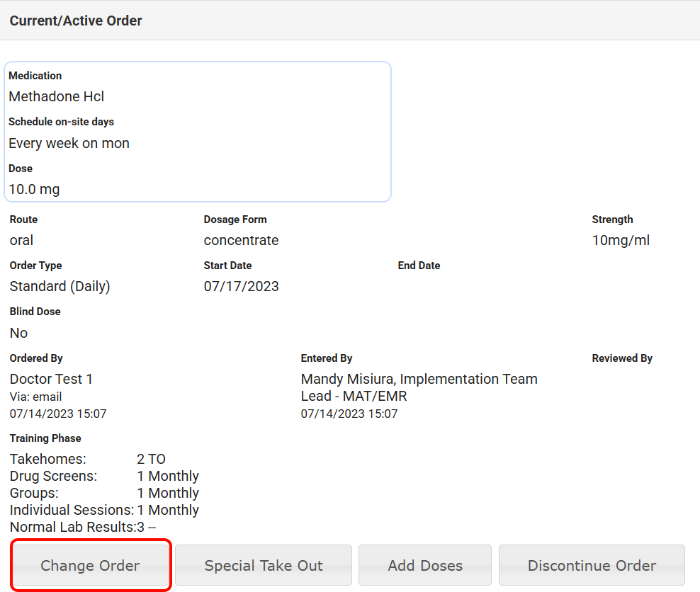The width and height of the screenshot is (700, 592).
Task: Click the Reviewed By label
Action: click(x=622, y=358)
